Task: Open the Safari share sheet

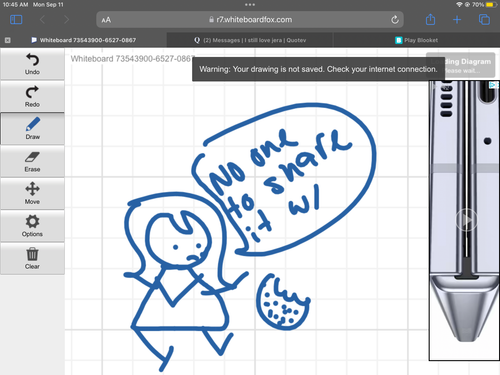Action: click(x=430, y=19)
